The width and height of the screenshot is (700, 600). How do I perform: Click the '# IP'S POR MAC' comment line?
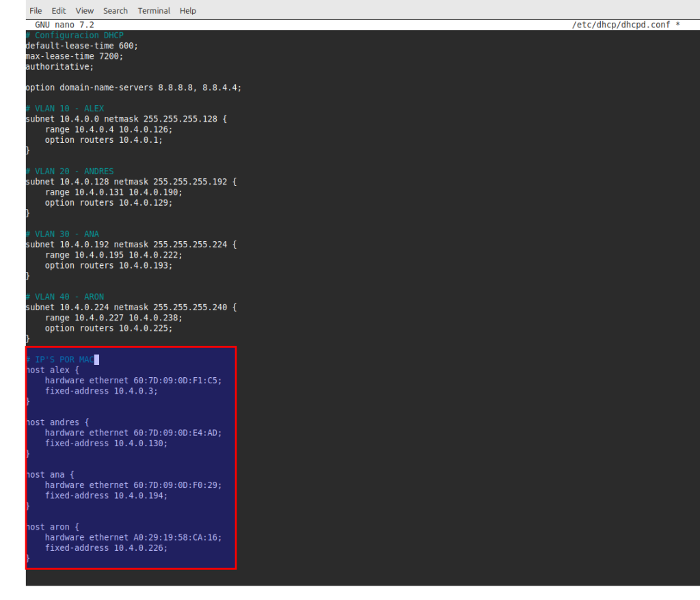[59, 359]
